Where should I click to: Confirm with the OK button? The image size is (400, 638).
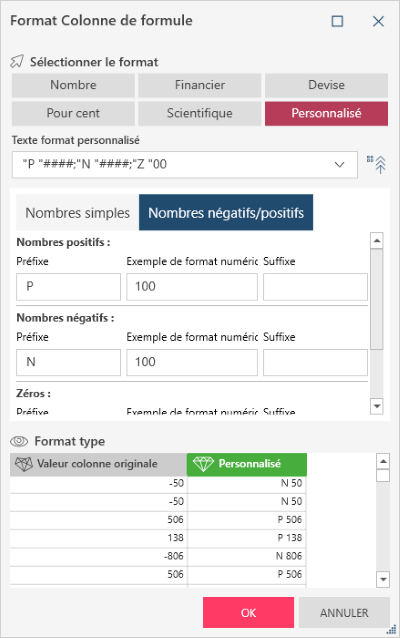[x=249, y=613]
